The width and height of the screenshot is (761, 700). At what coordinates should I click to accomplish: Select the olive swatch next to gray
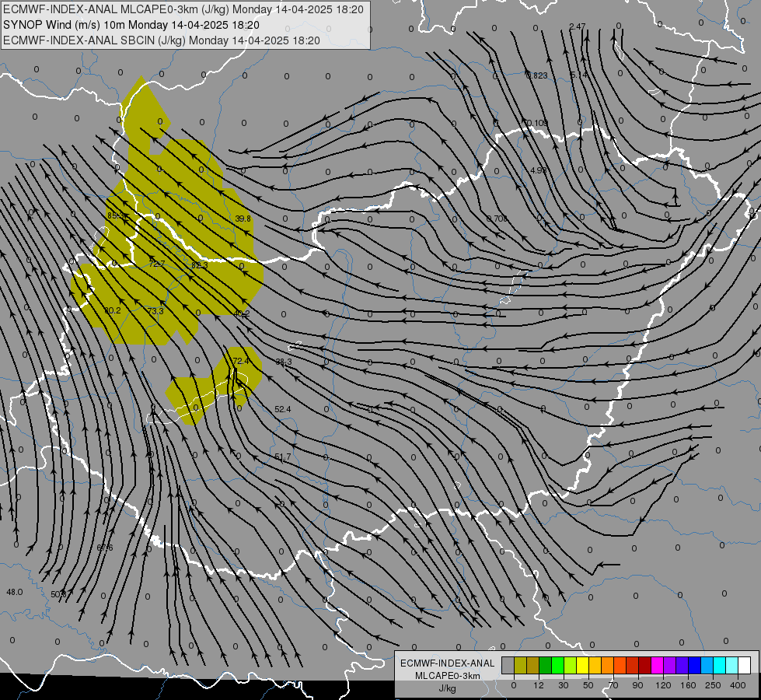point(520,666)
